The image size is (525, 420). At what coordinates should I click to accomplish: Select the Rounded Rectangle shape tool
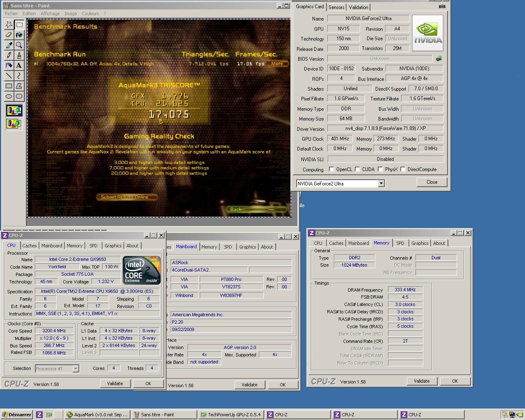[x=19, y=96]
